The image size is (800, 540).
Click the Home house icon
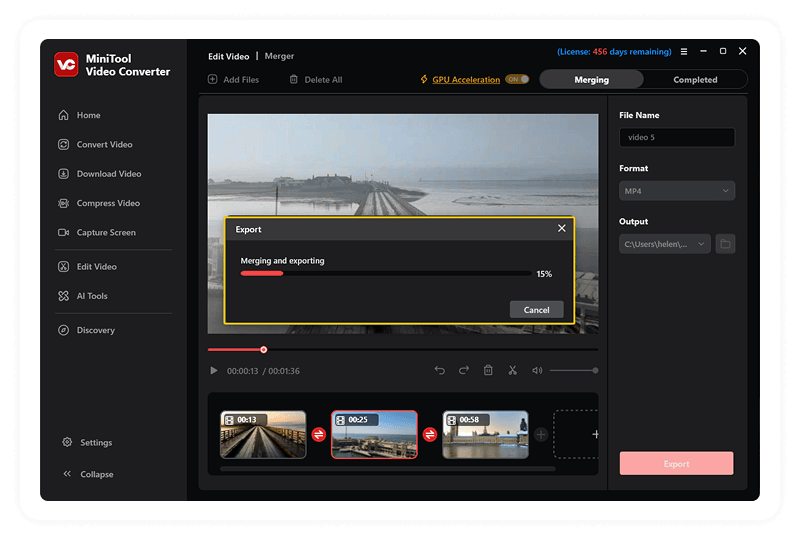63,115
